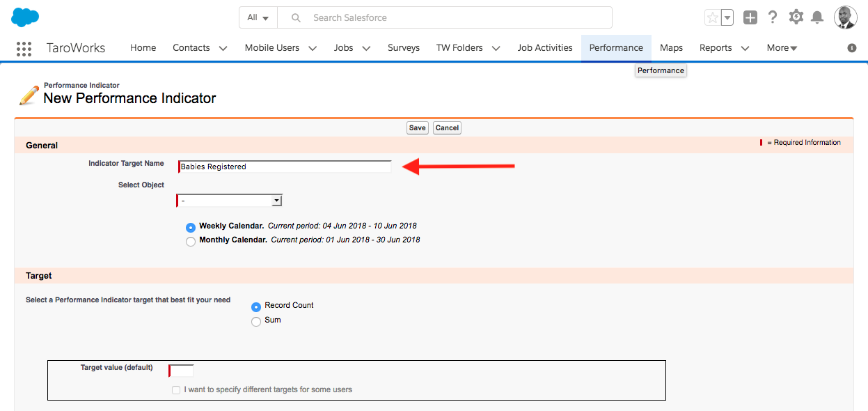Select the Weekly Calendar radio button
The image size is (868, 411).
pos(191,227)
